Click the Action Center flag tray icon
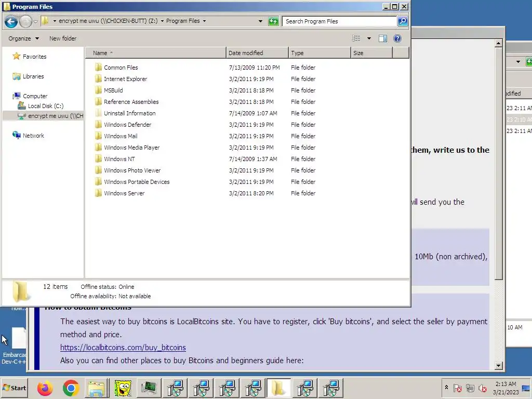The width and height of the screenshot is (532, 399). pos(458,388)
